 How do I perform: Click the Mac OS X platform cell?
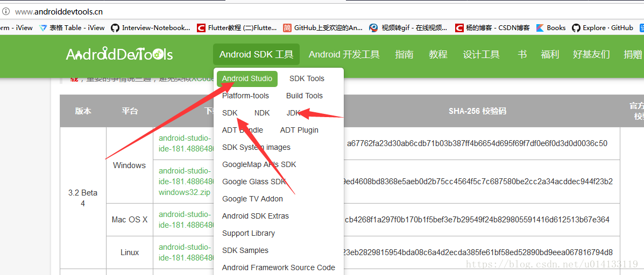pos(129,220)
